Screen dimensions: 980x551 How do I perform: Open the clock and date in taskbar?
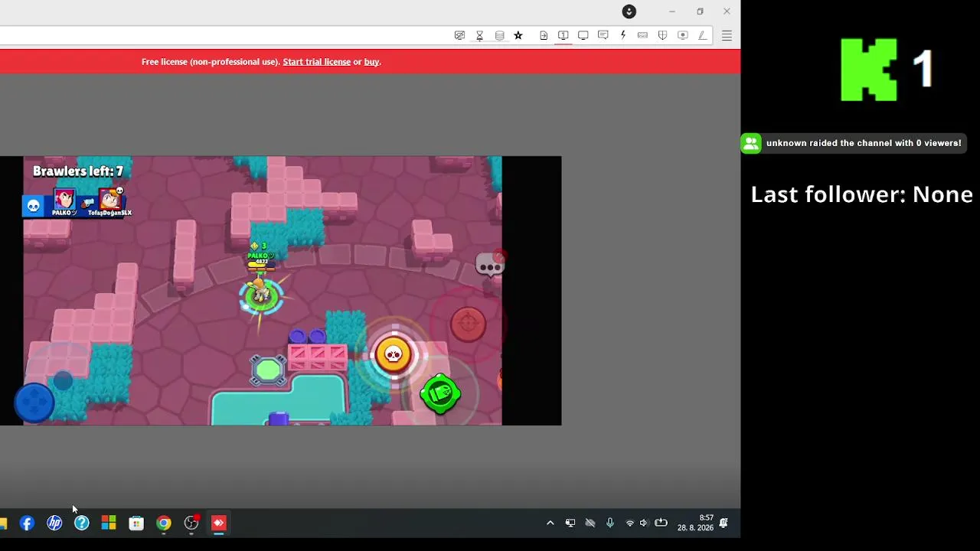[x=695, y=523]
